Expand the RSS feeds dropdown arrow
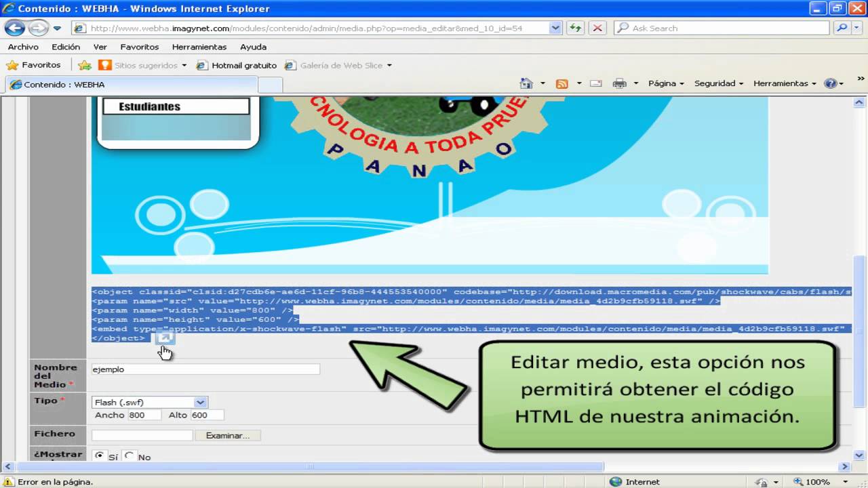Screen dimensions: 868x488 pyautogui.click(x=579, y=83)
